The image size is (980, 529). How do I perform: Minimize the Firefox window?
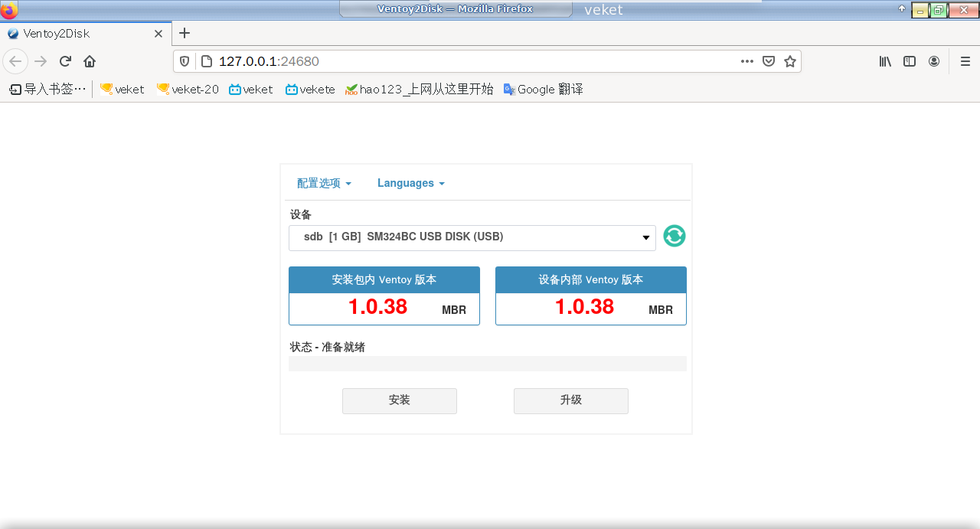[x=920, y=10]
